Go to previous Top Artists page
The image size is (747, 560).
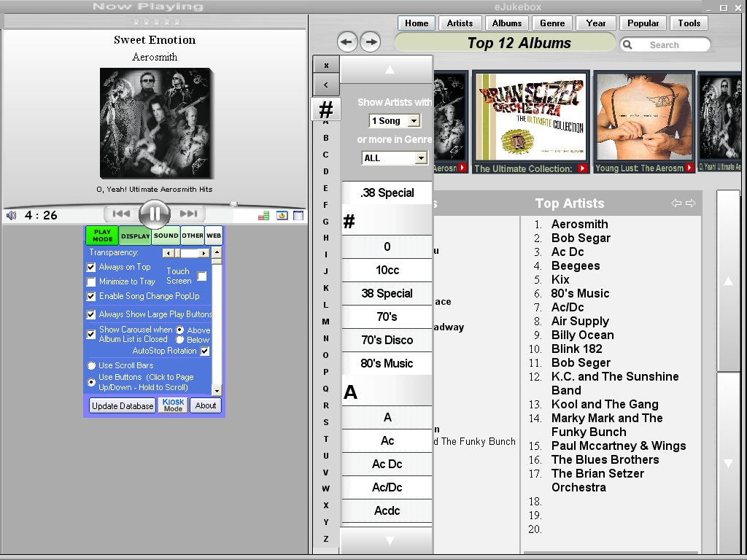click(676, 203)
